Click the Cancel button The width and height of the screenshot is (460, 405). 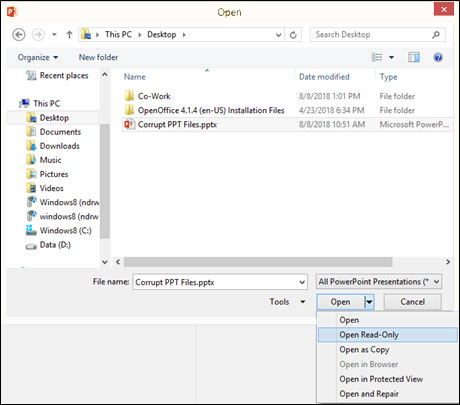tap(412, 302)
